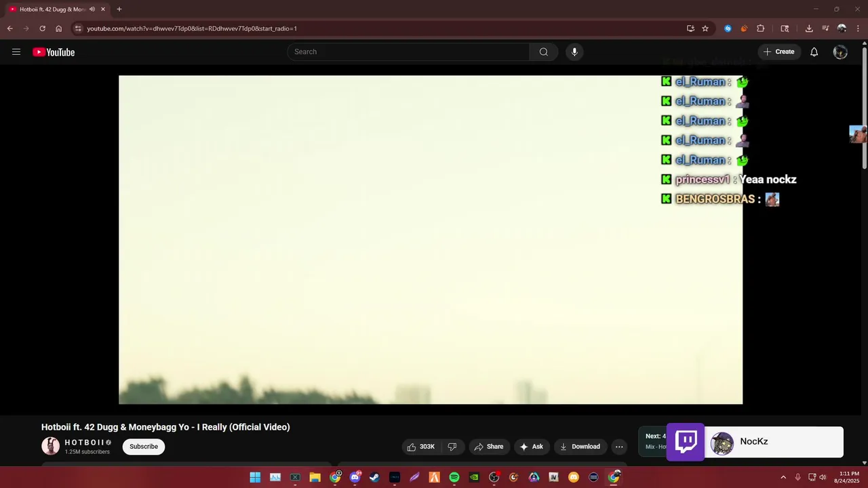Show hidden system tray icons
Image resolution: width=868 pixels, height=488 pixels.
(783, 477)
